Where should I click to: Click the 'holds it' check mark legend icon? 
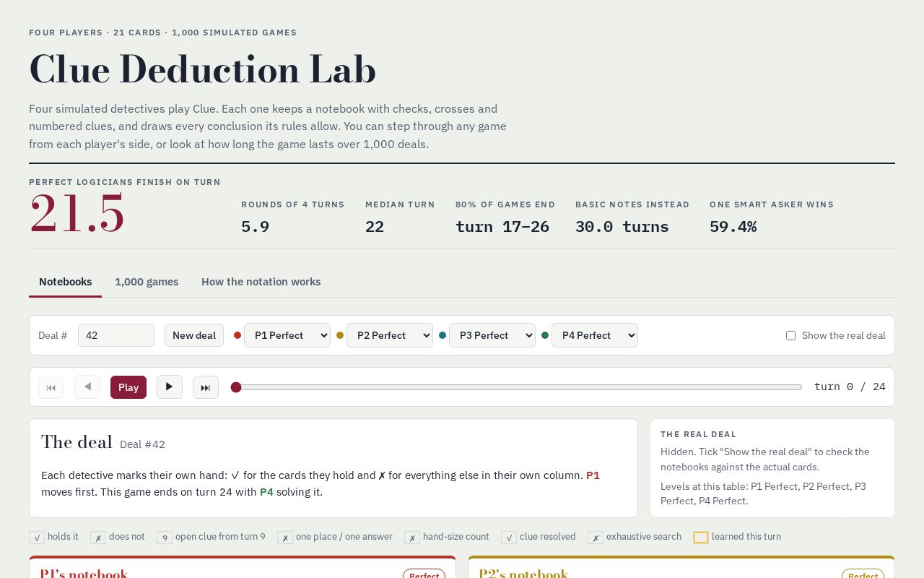click(x=37, y=538)
